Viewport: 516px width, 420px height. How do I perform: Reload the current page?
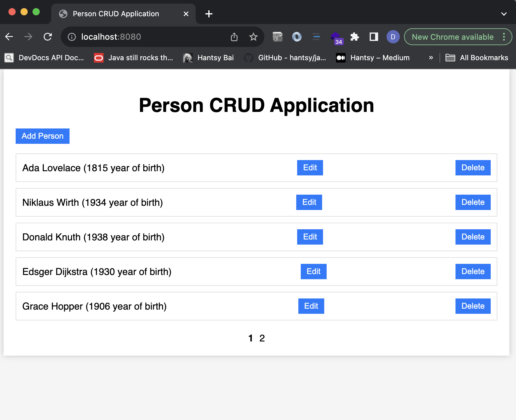48,37
